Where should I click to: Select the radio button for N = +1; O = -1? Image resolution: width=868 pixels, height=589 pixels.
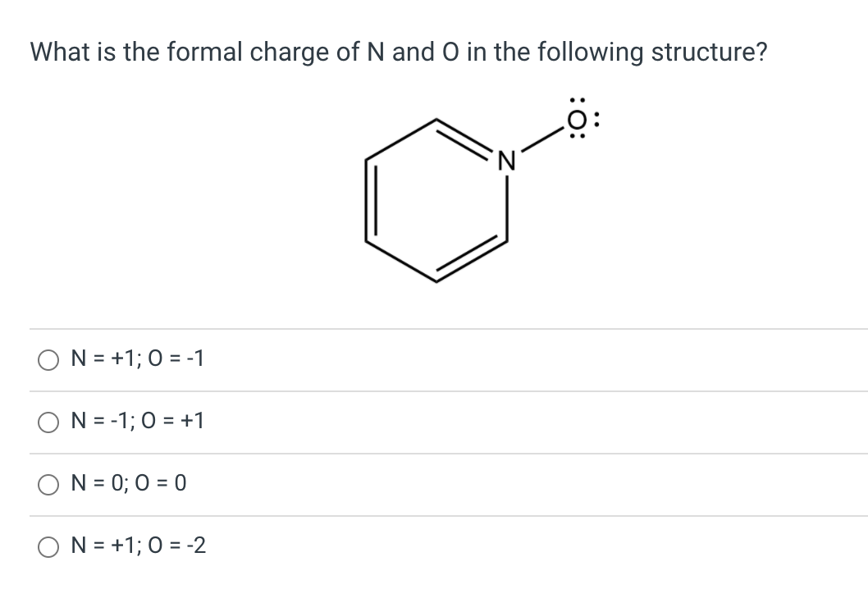pyautogui.click(x=48, y=358)
